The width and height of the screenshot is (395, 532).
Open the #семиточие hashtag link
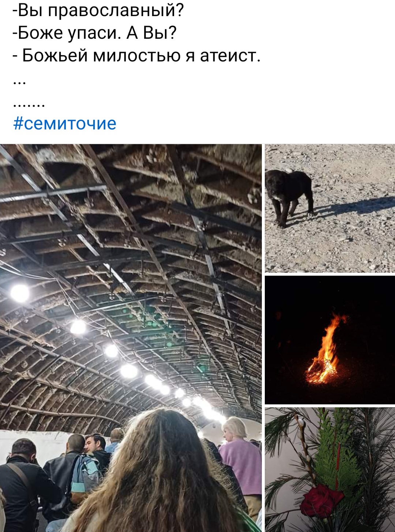click(x=65, y=124)
